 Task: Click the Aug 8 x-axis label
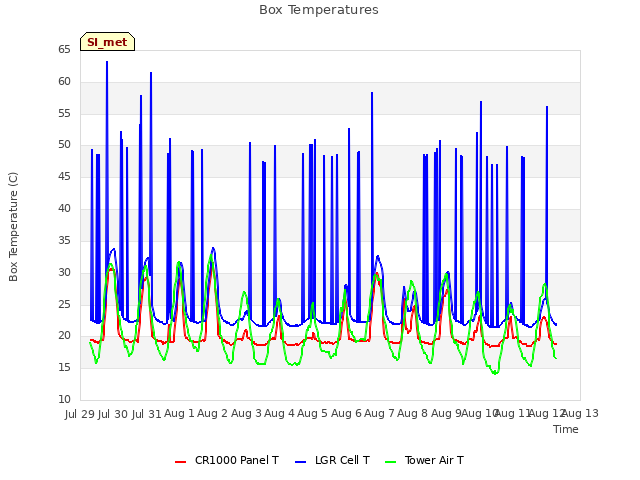[413, 414]
